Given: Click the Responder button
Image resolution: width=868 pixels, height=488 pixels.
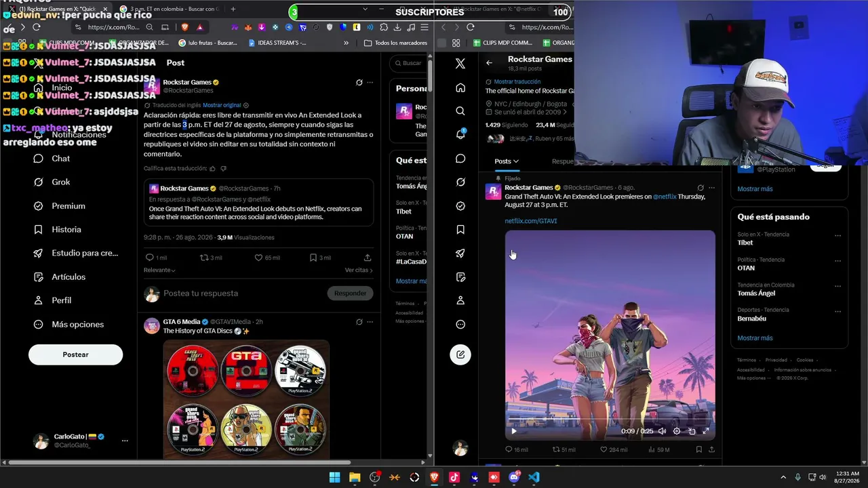Looking at the screenshot, I should point(350,293).
